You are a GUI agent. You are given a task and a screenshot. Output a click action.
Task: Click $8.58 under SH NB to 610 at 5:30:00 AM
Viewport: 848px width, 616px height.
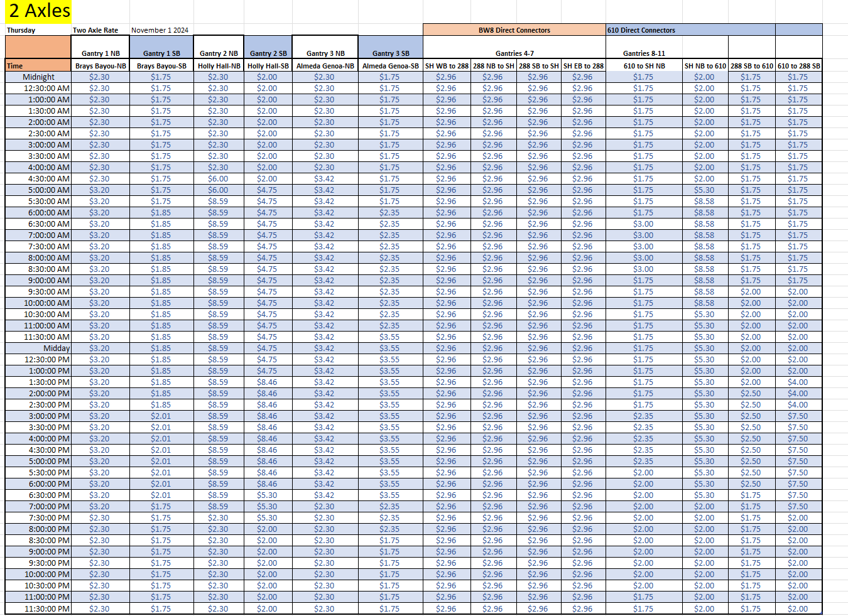[705, 201]
